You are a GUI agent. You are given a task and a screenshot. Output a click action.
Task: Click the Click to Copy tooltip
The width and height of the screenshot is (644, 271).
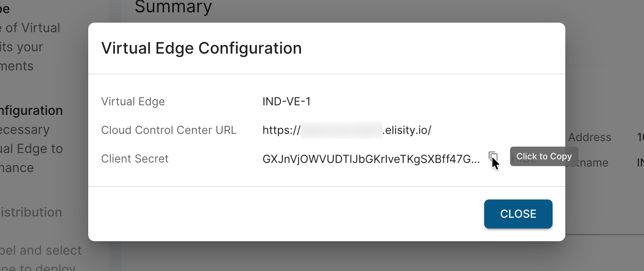pos(544,156)
